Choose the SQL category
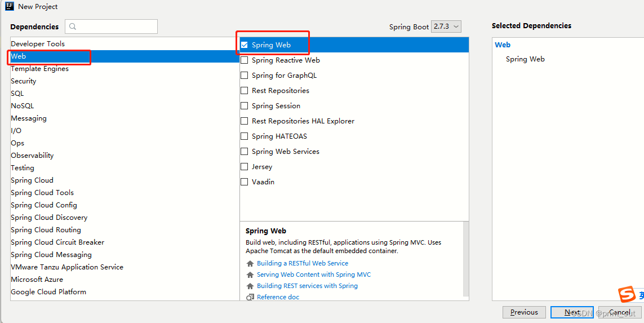644x323 pixels. (x=125, y=93)
